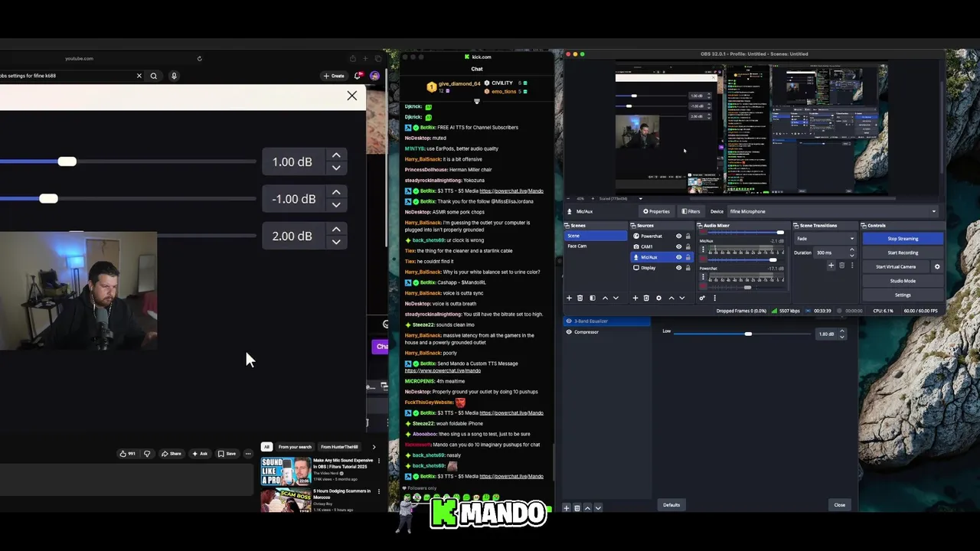980x551 pixels.
Task: Open source properties gear in Sources toolbar
Action: pos(658,298)
